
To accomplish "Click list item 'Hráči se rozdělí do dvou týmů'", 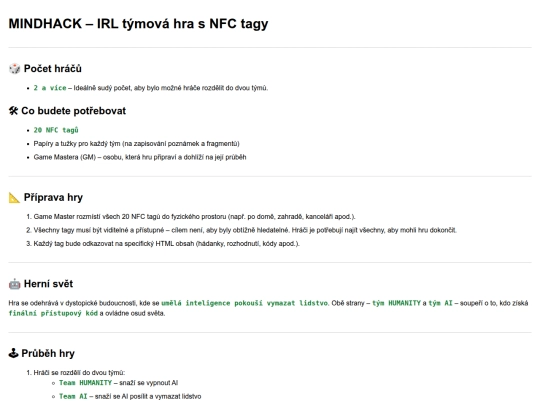I will click(x=79, y=373).
